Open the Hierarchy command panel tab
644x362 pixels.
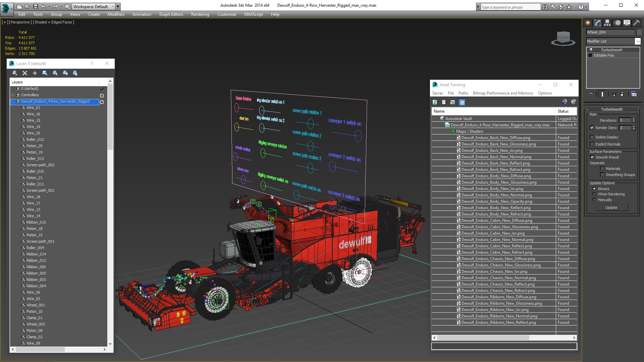607,23
